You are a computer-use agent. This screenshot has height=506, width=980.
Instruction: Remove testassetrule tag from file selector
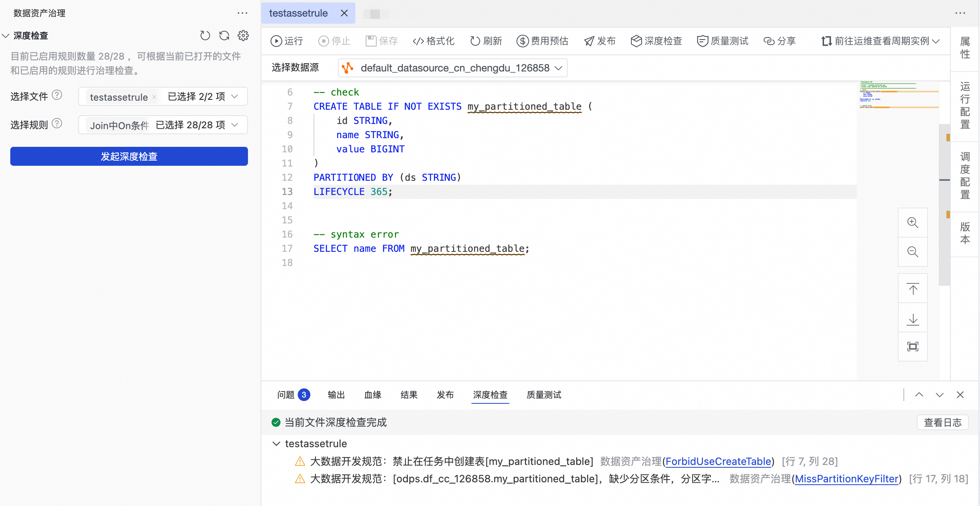tap(154, 97)
